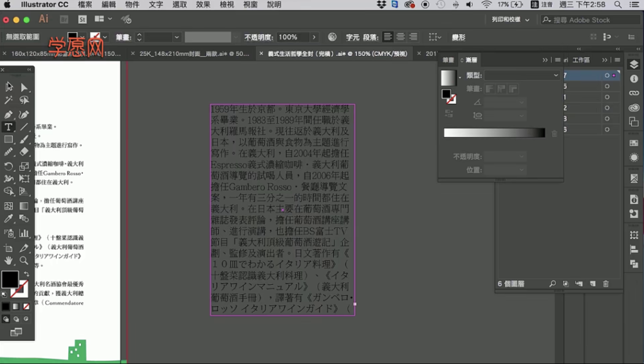Select the Eyedropper tool
Viewport: 644px width, 364px height.
(9, 219)
